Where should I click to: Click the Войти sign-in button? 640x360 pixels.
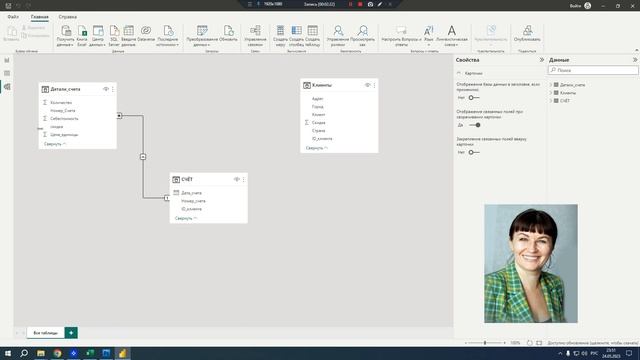point(580,6)
